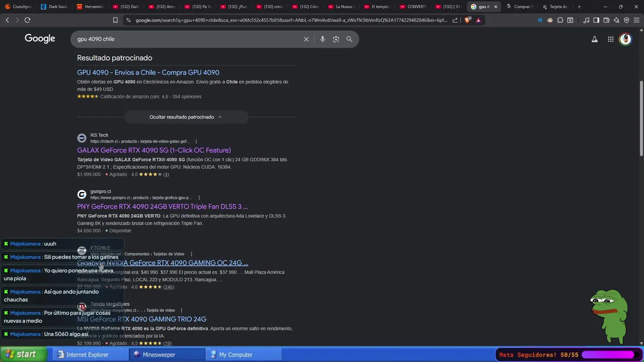Screen dimensions: 644x362
Task: Toggle the browser sidebar panel icon
Action: coord(596,20)
